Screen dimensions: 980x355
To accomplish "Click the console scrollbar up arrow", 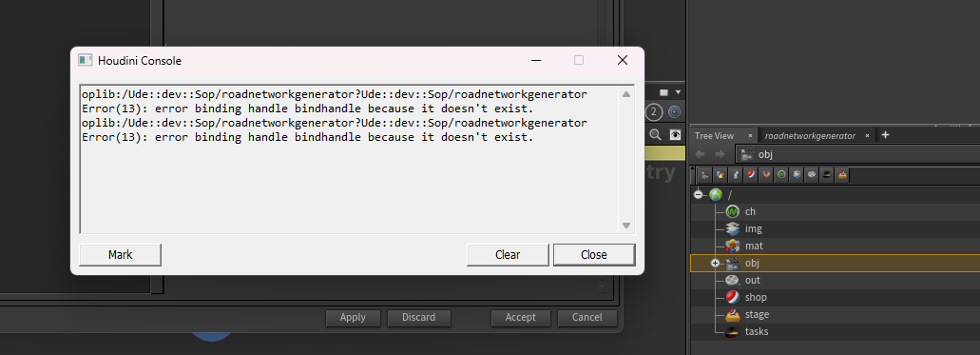I will [x=626, y=94].
